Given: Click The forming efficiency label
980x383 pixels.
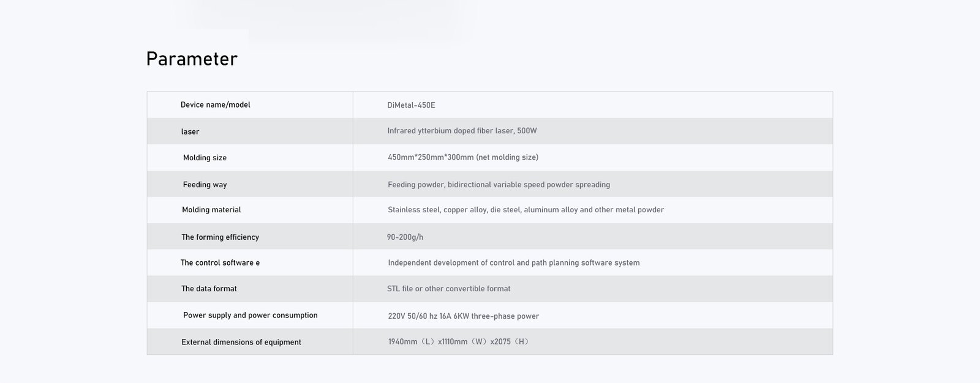Looking at the screenshot, I should 220,237.
